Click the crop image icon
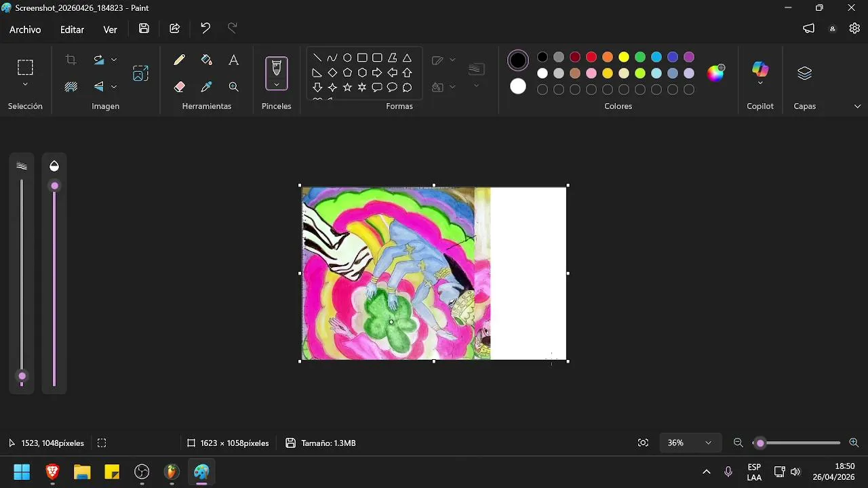 71,60
